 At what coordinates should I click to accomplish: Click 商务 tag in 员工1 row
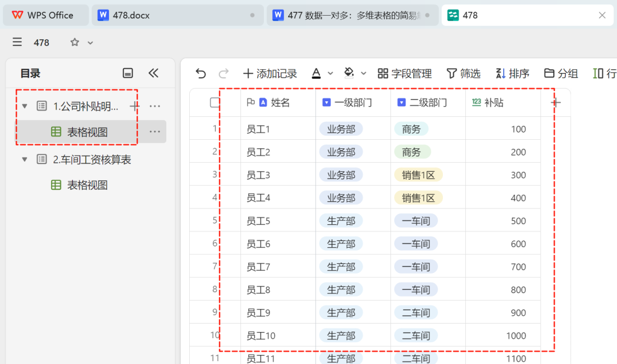click(x=411, y=129)
